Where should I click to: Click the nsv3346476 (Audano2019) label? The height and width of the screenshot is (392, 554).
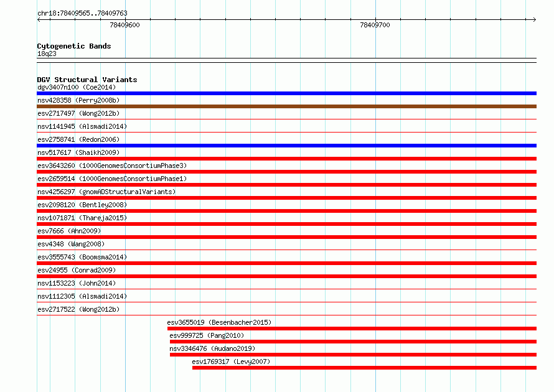click(212, 348)
